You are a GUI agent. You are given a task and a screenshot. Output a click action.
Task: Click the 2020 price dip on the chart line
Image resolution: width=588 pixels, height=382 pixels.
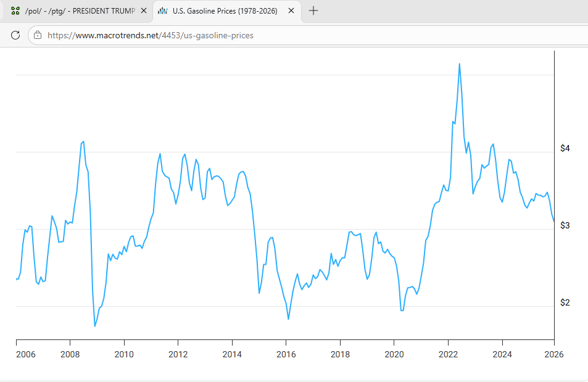point(402,310)
